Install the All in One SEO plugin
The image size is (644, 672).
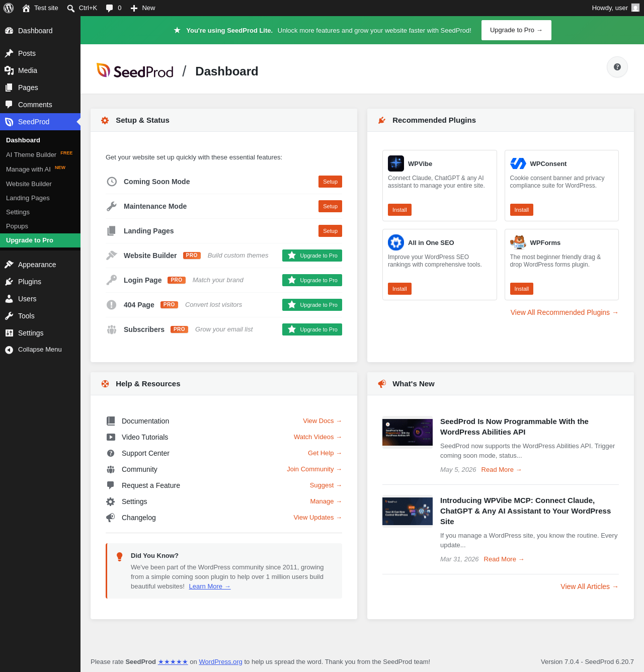point(399,289)
